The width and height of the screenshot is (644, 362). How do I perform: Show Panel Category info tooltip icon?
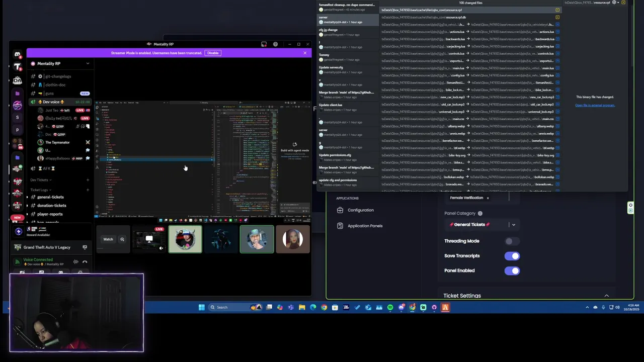coord(480,213)
